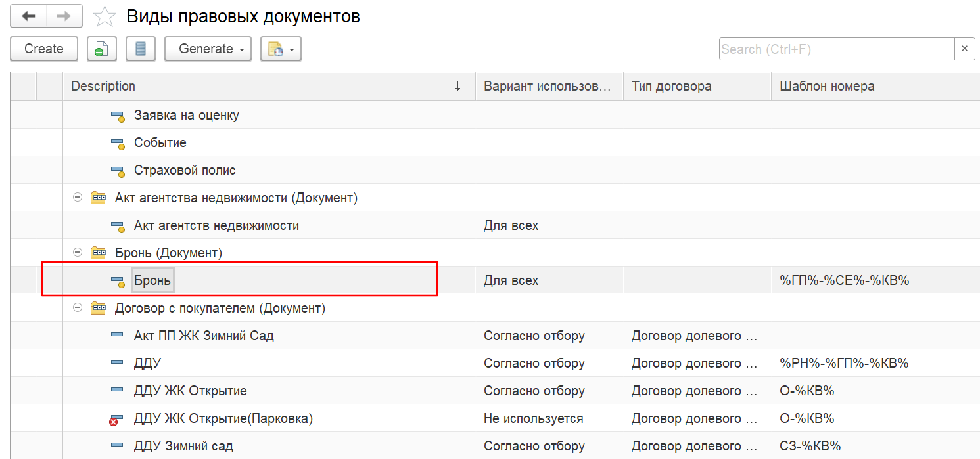Select the ДДУ Зимний сад row

coord(183,447)
